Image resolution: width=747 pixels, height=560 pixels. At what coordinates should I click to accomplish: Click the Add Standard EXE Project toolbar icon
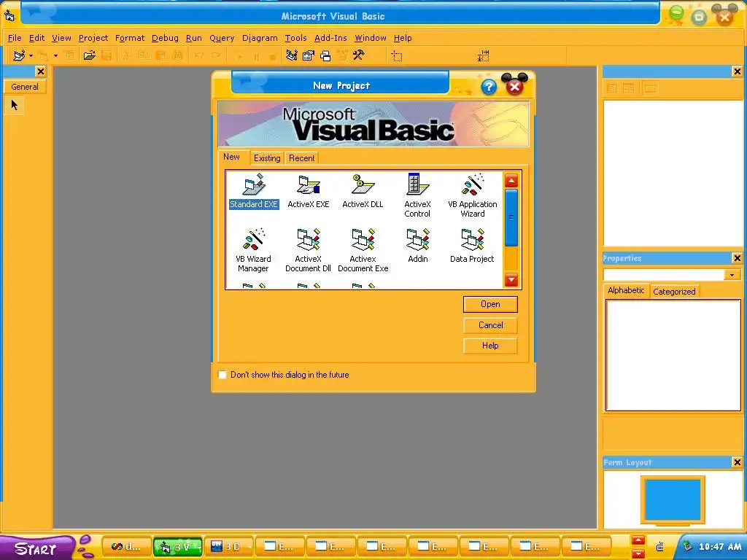(x=19, y=55)
